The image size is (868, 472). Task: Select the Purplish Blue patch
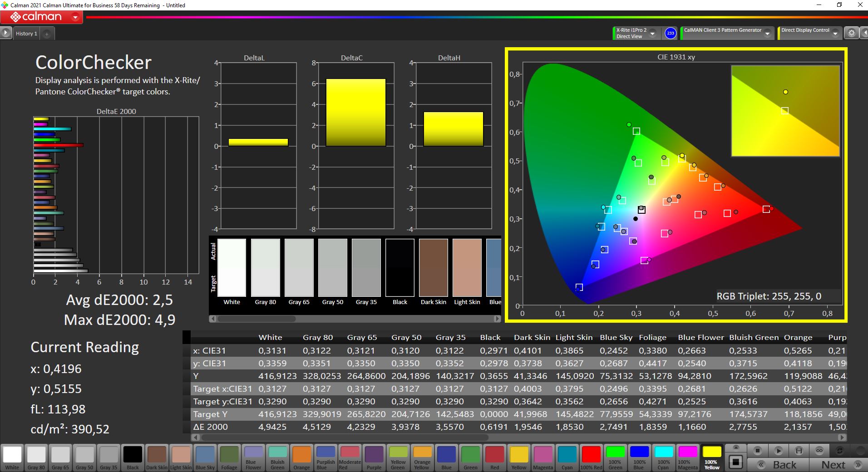325,457
